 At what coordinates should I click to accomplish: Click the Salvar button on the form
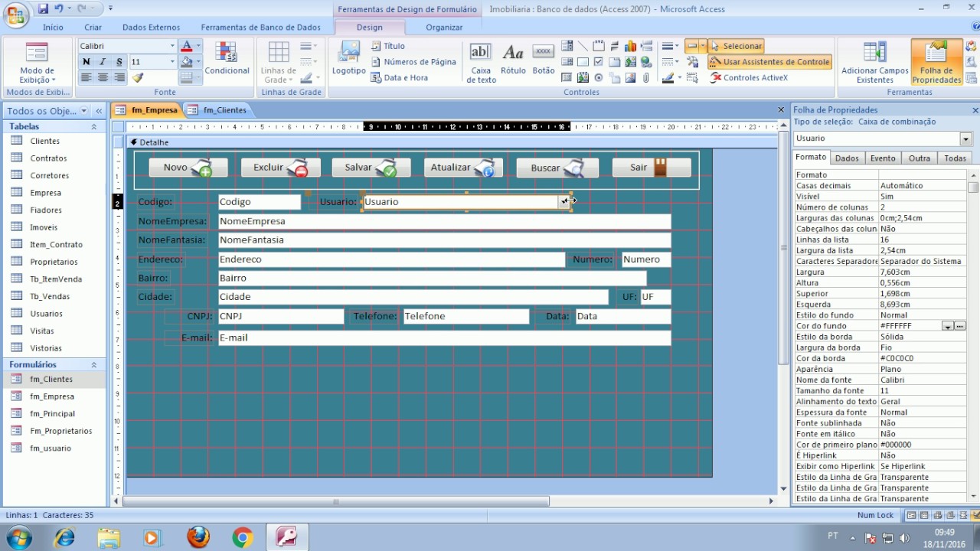[371, 168]
